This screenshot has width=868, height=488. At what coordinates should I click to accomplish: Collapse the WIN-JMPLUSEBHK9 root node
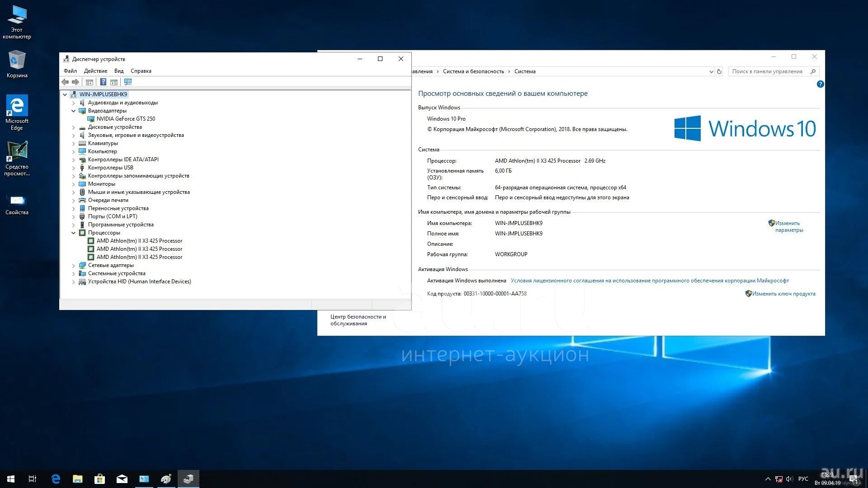tap(65, 94)
